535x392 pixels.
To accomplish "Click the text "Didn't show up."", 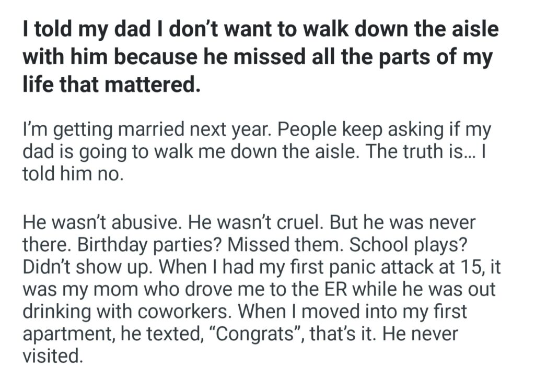I will coord(86,267).
